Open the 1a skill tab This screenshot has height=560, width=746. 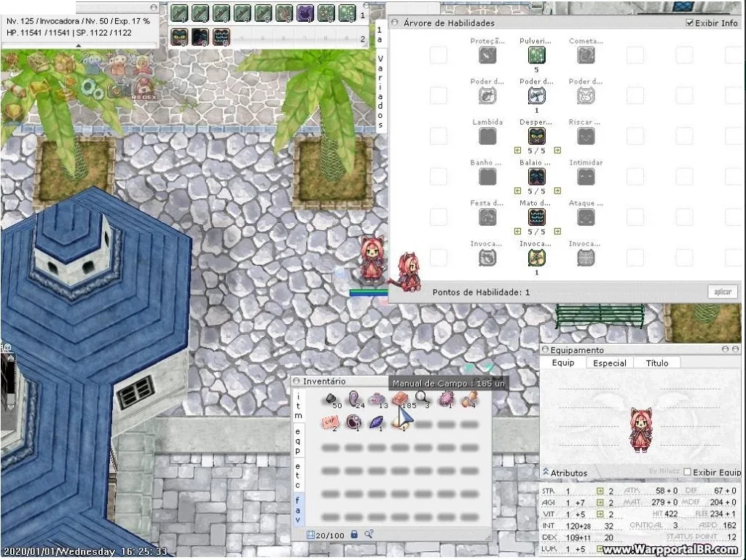380,34
